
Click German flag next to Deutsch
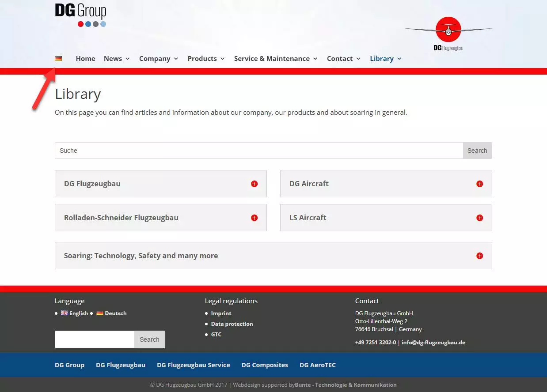pos(100,313)
